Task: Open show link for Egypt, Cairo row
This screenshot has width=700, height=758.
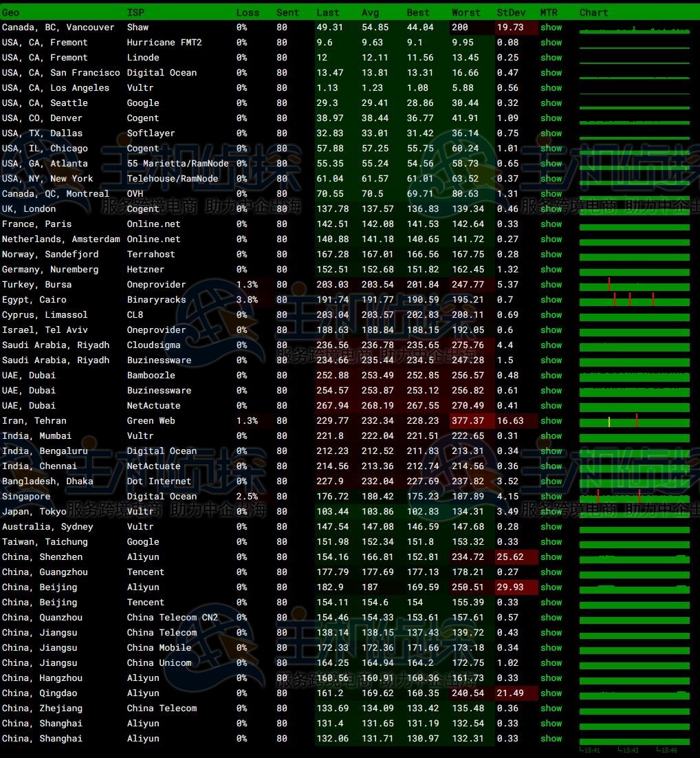Action: coord(551,300)
